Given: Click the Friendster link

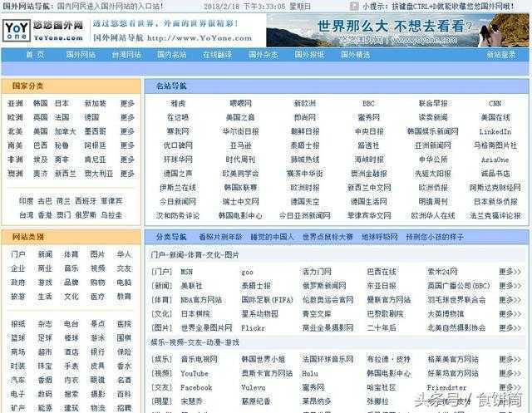Looking at the screenshot, I should pyautogui.click(x=446, y=387).
